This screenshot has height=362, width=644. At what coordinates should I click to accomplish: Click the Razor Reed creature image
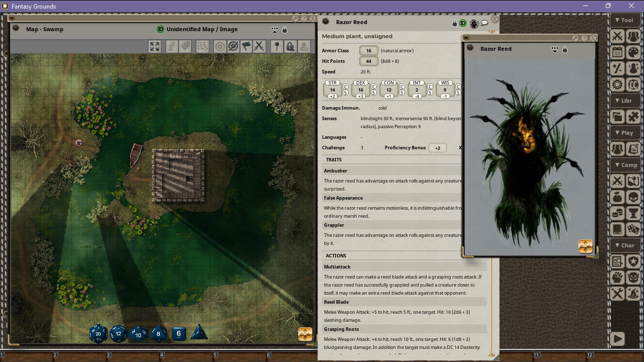point(529,156)
